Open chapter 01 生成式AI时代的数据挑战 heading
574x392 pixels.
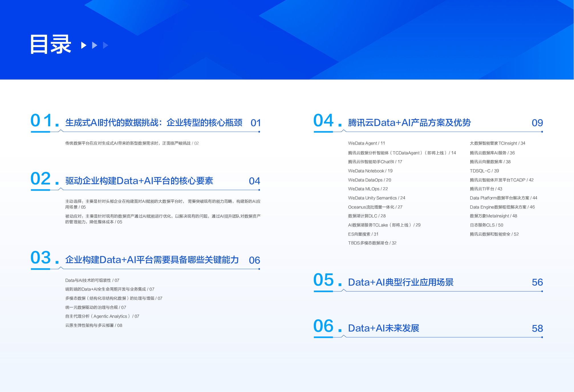[x=154, y=123]
